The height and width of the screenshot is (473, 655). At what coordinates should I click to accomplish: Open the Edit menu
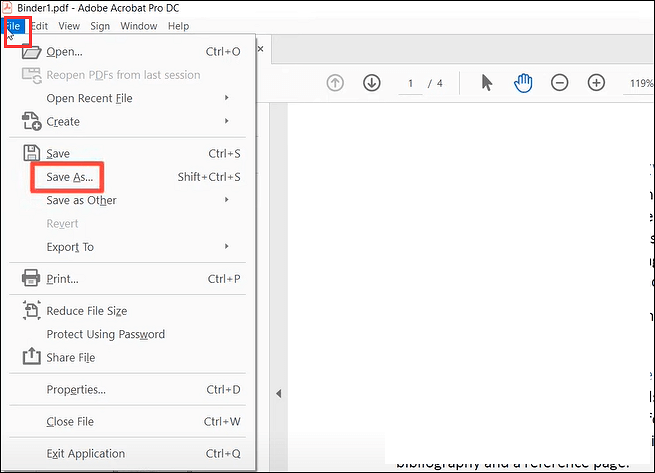point(36,26)
